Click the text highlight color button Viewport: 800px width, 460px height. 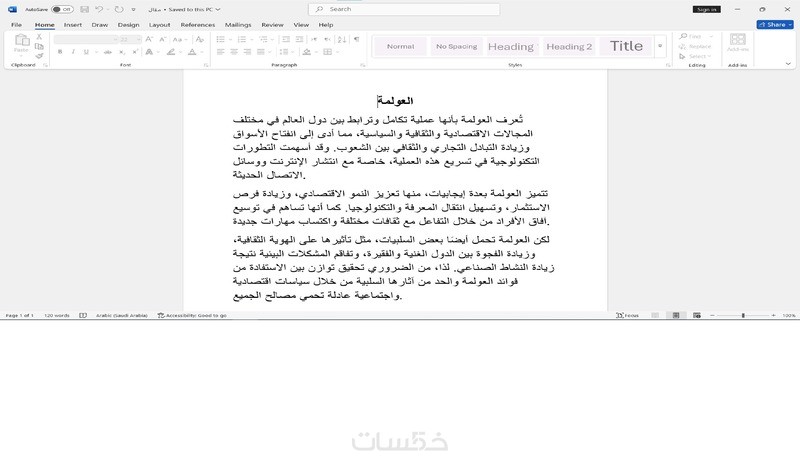tap(171, 52)
